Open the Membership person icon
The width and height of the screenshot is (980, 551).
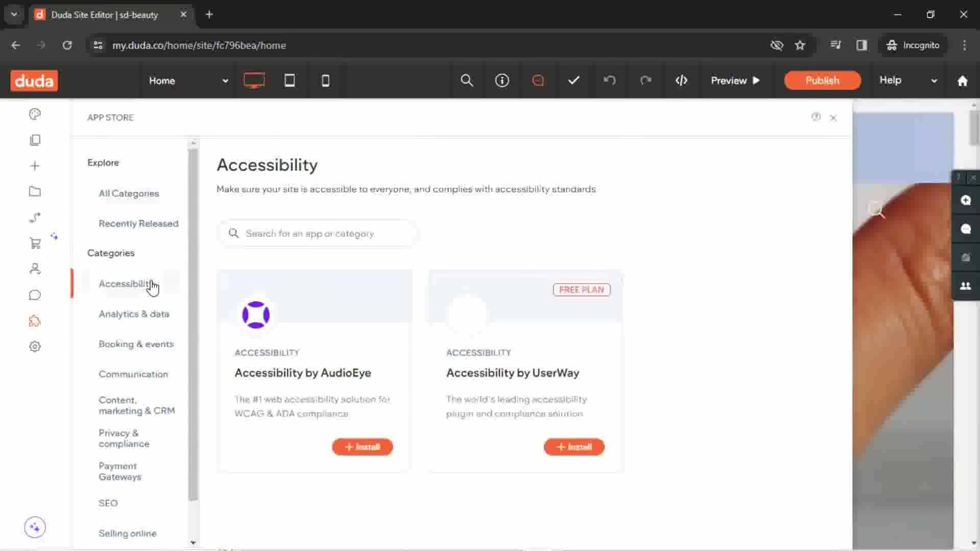click(x=35, y=269)
